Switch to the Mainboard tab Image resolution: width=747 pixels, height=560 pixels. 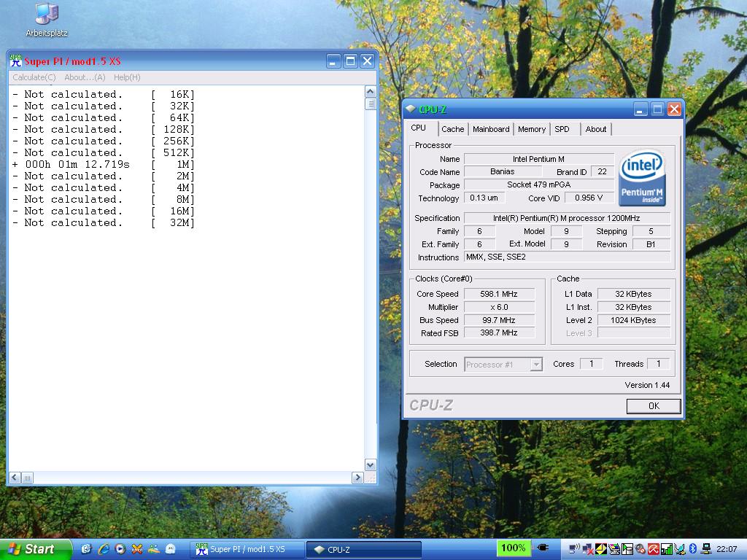(x=491, y=129)
